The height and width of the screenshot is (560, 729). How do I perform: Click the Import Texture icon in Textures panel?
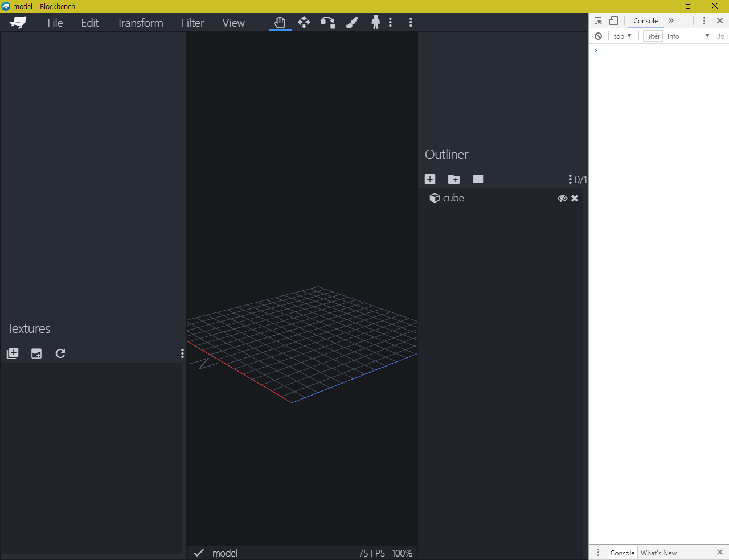(x=36, y=353)
